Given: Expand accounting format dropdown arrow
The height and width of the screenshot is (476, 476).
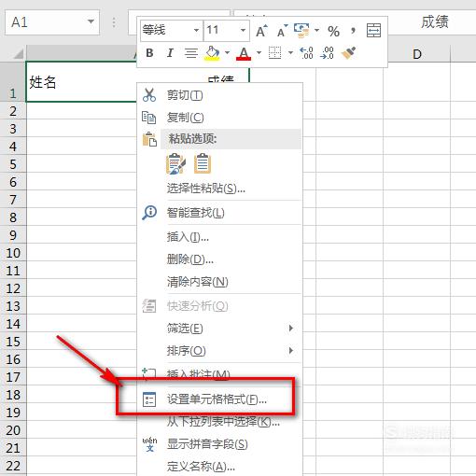Looking at the screenshot, I should click(x=316, y=31).
